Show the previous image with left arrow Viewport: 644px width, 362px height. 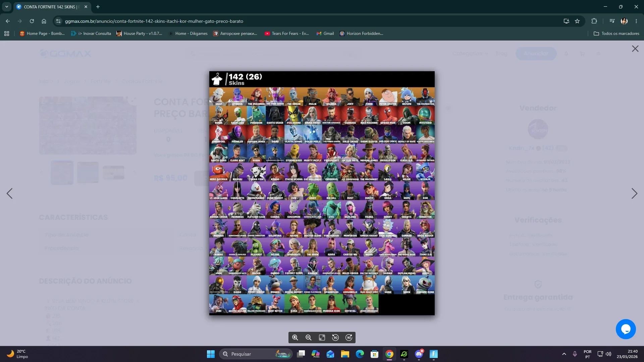pyautogui.click(x=10, y=193)
